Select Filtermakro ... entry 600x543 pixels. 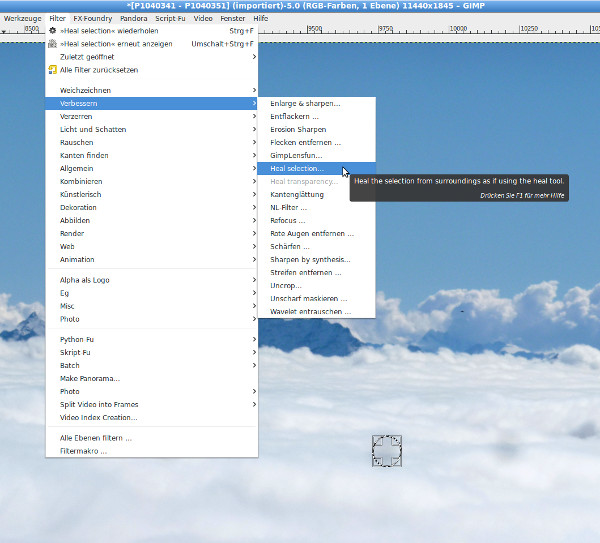152,451
